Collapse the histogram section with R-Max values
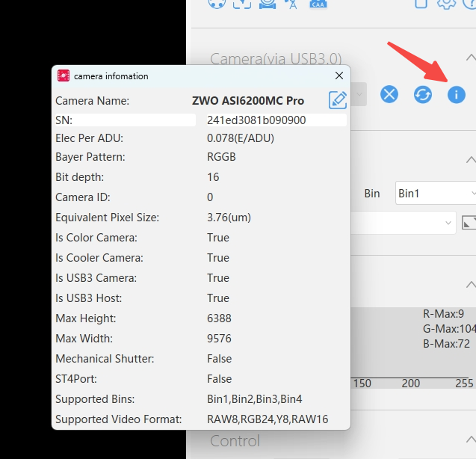This screenshot has height=459, width=476. coord(469,285)
